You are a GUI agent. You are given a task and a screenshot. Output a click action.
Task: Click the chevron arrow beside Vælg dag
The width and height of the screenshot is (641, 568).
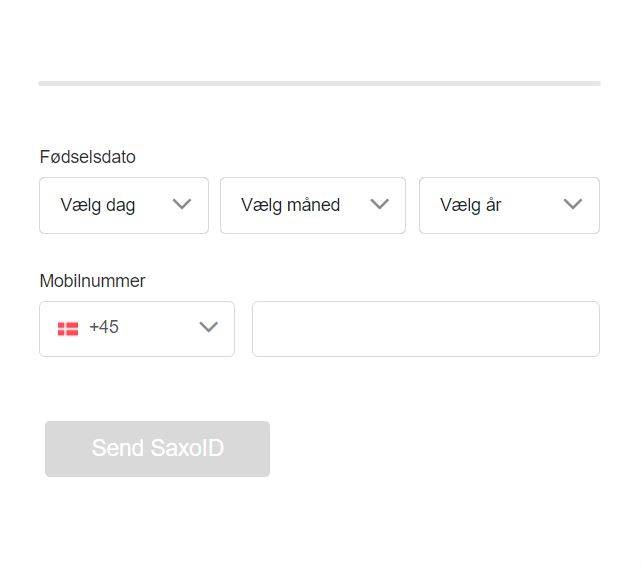(x=182, y=204)
